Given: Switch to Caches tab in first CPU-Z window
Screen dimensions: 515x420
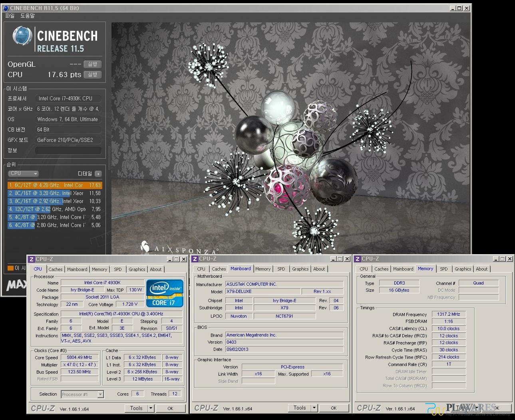Looking at the screenshot, I should point(56,269).
